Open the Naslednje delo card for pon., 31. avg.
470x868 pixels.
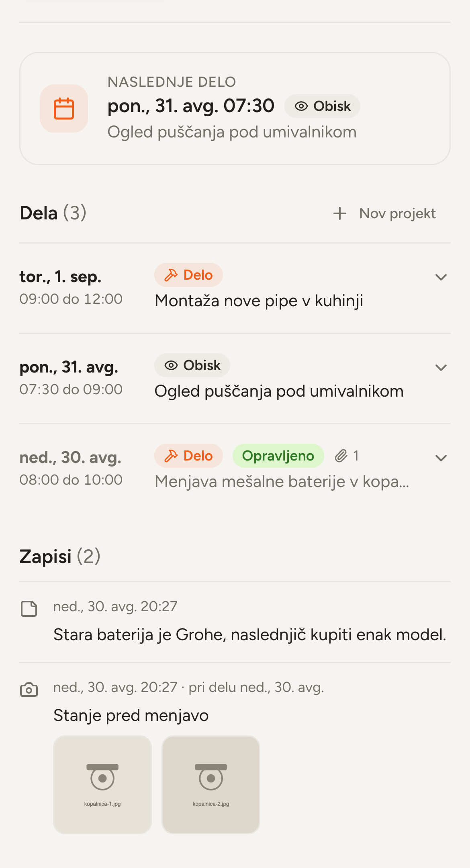(x=235, y=108)
